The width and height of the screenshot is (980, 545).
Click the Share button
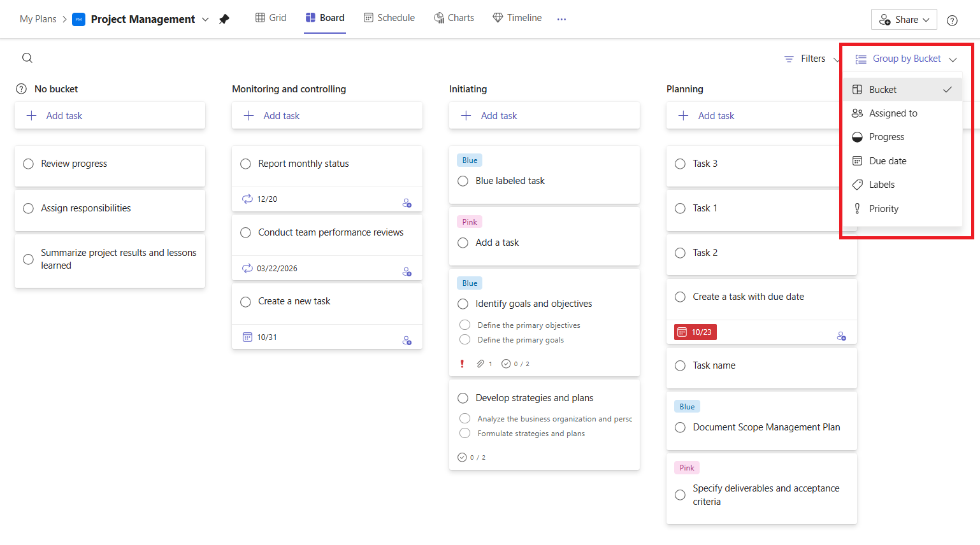904,19
